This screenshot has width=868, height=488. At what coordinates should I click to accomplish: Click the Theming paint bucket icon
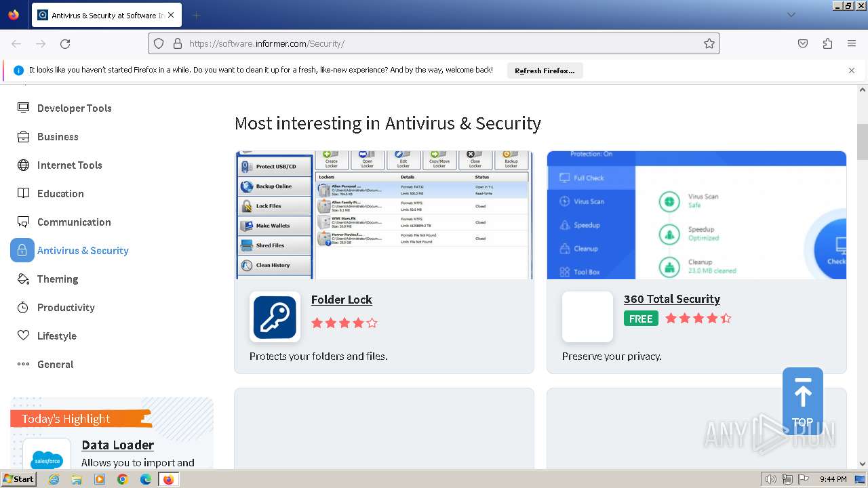[x=23, y=279]
